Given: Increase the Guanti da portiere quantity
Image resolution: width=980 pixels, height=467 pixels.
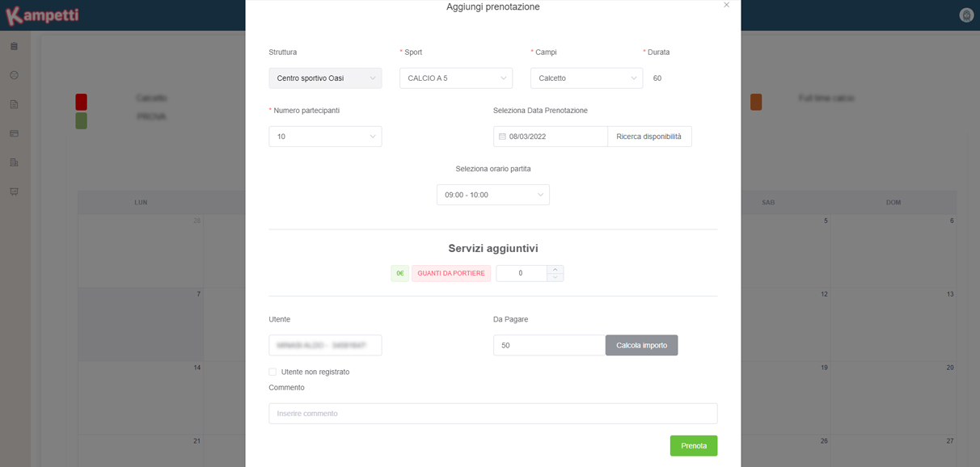Looking at the screenshot, I should [555, 270].
